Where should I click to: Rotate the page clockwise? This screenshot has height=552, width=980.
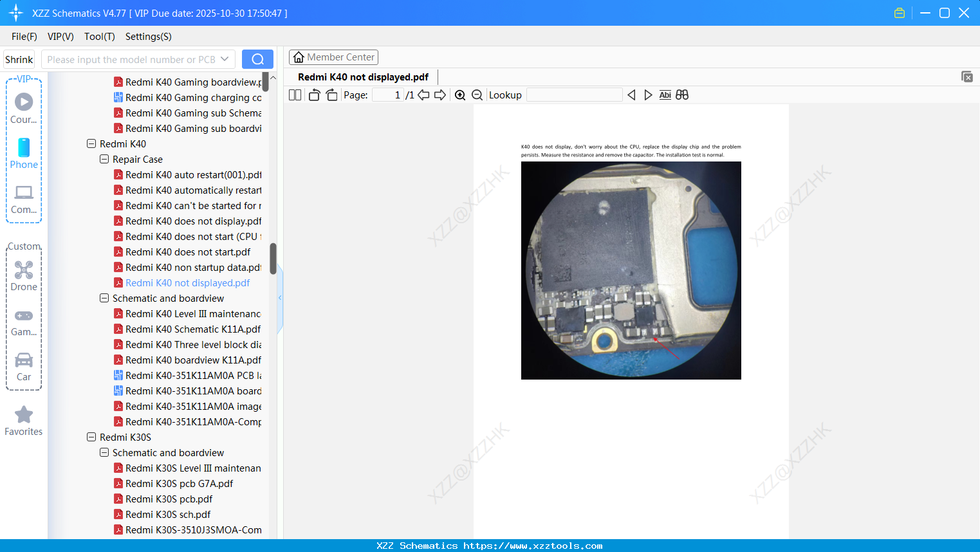pos(331,95)
